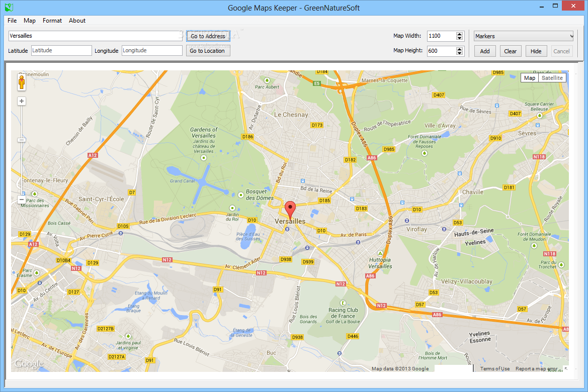This screenshot has width=588, height=392.
Task: Open the Format menu
Action: [x=52, y=21]
